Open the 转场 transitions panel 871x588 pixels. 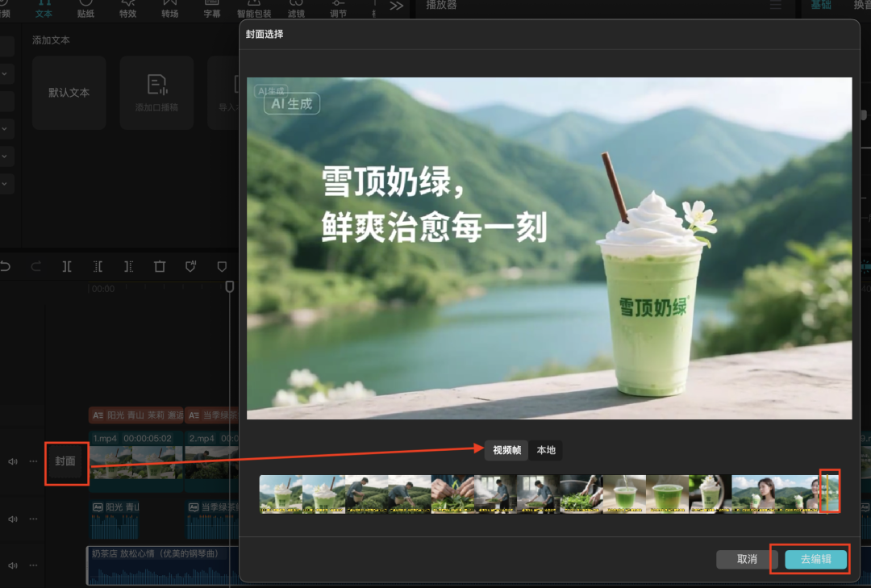pos(169,8)
